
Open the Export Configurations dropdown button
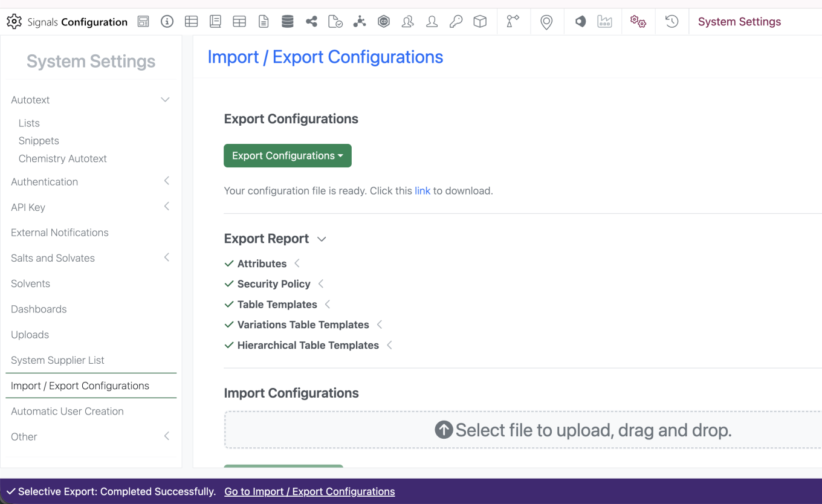(288, 156)
